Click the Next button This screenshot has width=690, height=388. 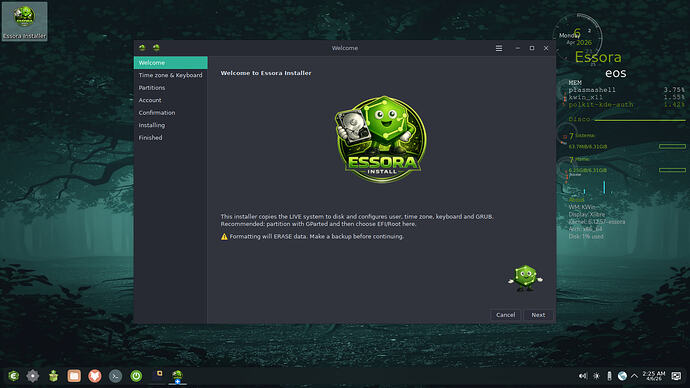[x=538, y=315]
